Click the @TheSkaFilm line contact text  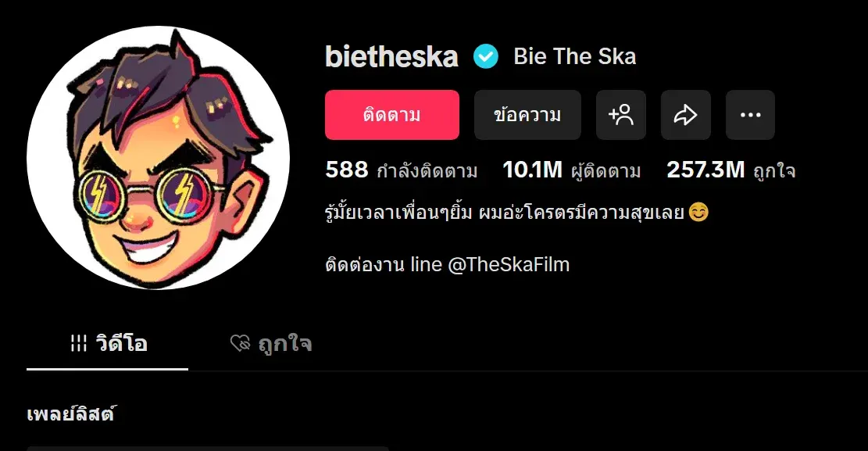point(508,265)
